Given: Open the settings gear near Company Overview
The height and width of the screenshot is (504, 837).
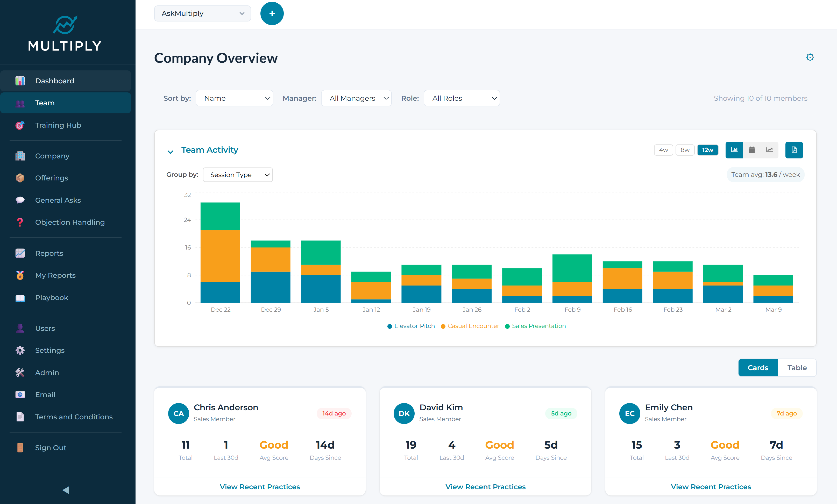Looking at the screenshot, I should click(810, 57).
